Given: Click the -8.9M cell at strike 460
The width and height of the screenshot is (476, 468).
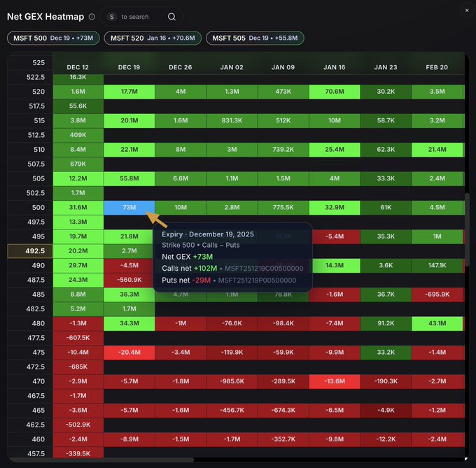Looking at the screenshot, I should [129, 439].
